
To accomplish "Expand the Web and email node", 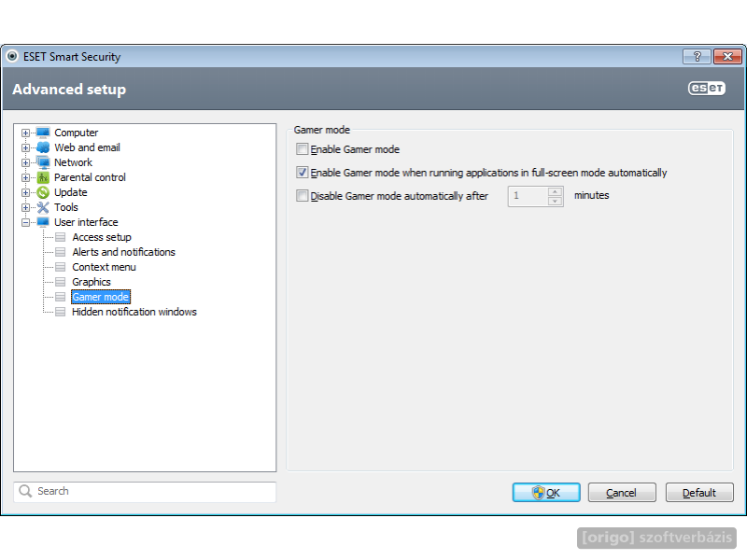I will 26,147.
